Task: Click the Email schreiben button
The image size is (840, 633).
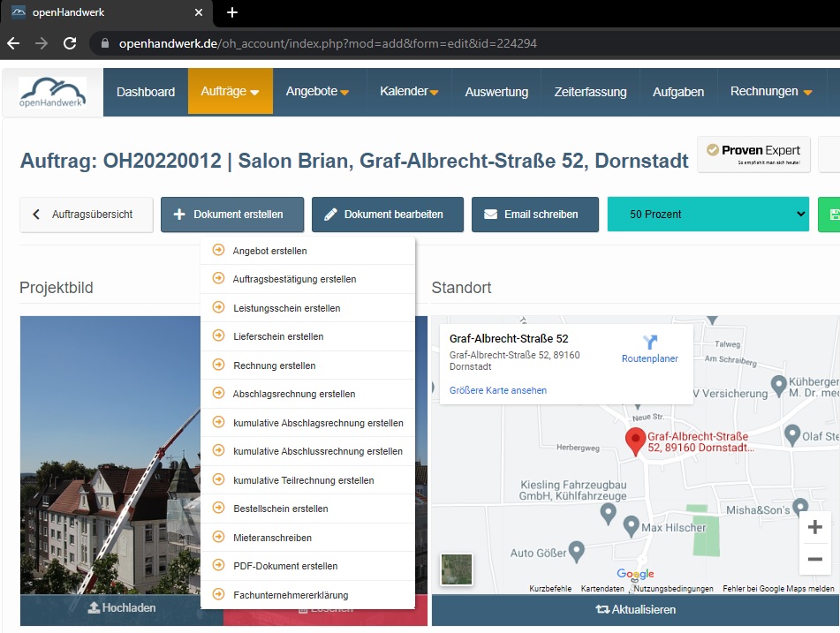Action: (534, 215)
